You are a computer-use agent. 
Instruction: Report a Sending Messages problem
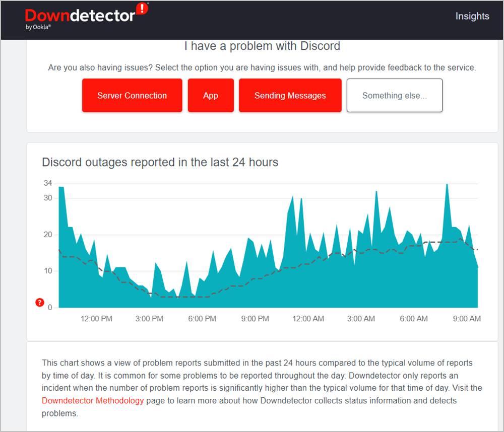pos(290,95)
